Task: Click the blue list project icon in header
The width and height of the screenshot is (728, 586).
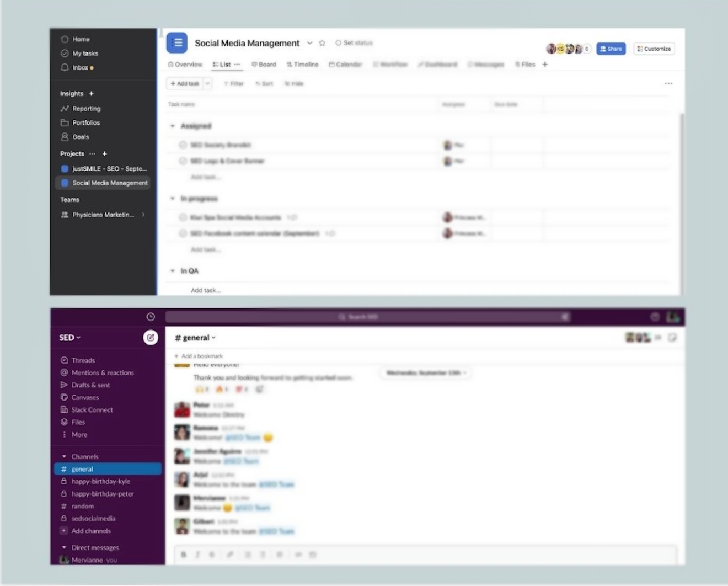Action: 177,42
